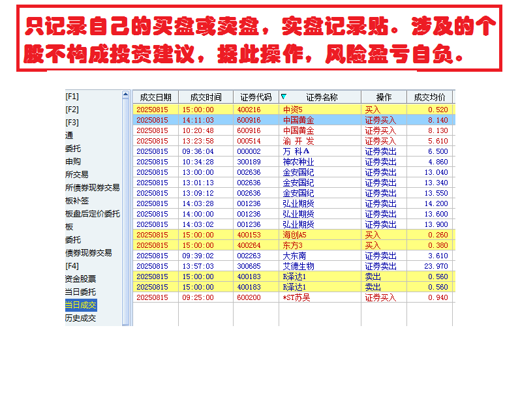Select the *ST苏吴 security name
This screenshot has width=520, height=420.
click(x=296, y=297)
